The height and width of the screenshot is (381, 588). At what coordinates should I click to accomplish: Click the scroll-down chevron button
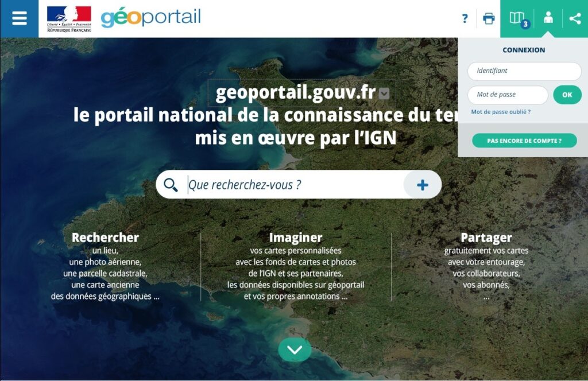(295, 349)
